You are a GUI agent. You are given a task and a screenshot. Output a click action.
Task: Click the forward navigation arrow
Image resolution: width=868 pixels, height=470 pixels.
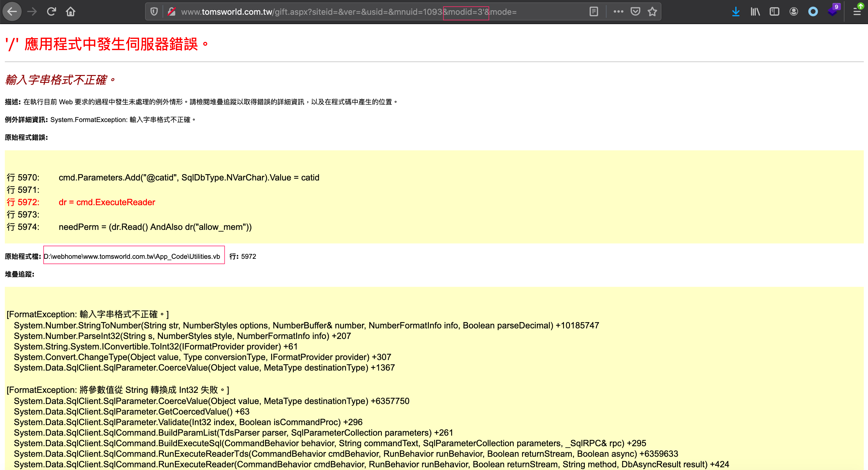32,12
